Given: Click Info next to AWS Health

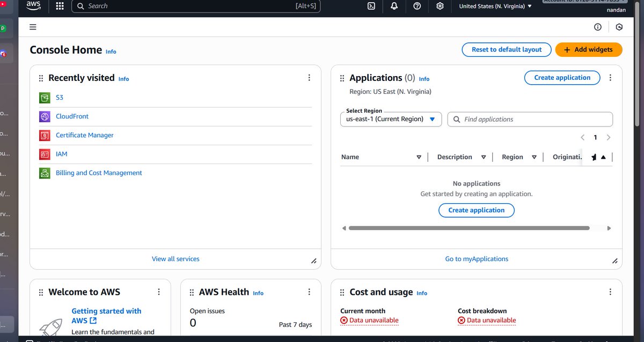Looking at the screenshot, I should (258, 293).
